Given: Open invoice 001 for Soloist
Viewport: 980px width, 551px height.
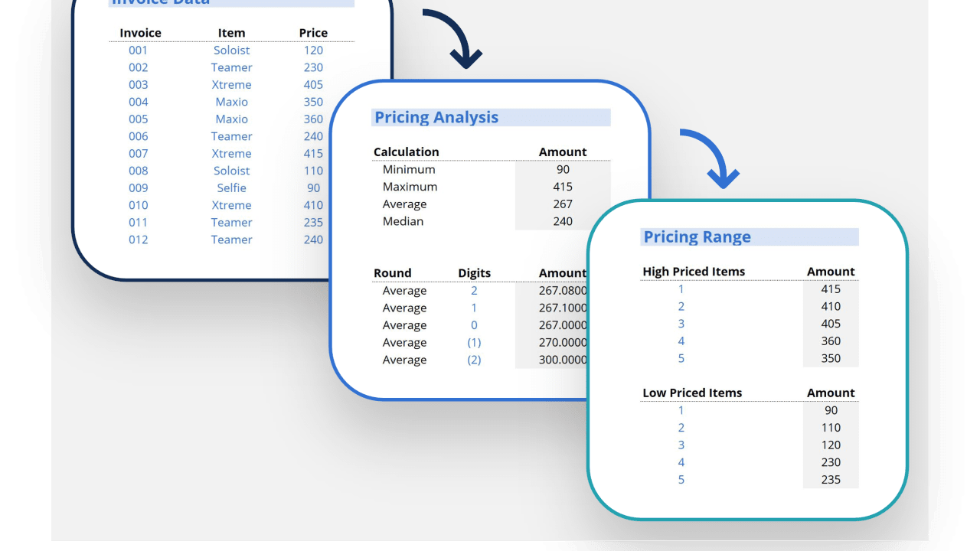Looking at the screenshot, I should (139, 50).
